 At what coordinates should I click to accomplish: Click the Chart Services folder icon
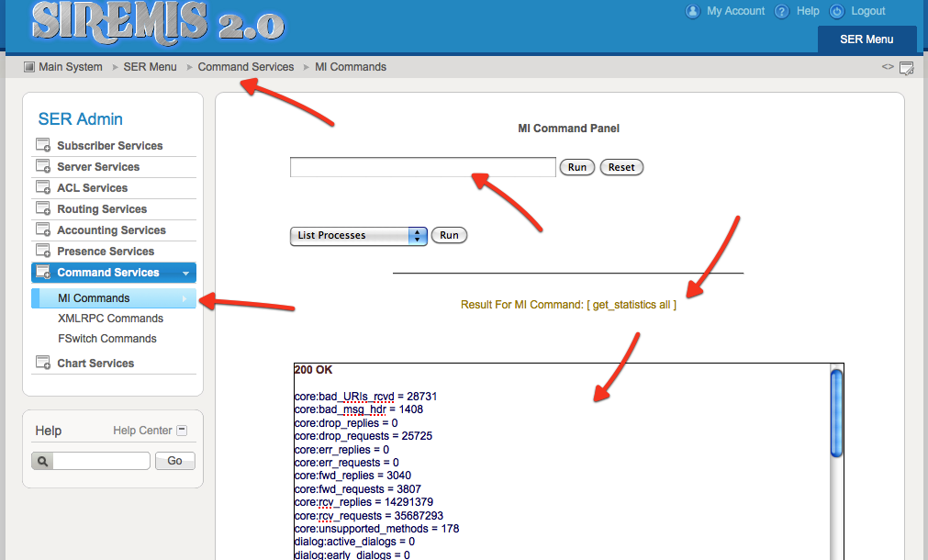pyautogui.click(x=43, y=364)
